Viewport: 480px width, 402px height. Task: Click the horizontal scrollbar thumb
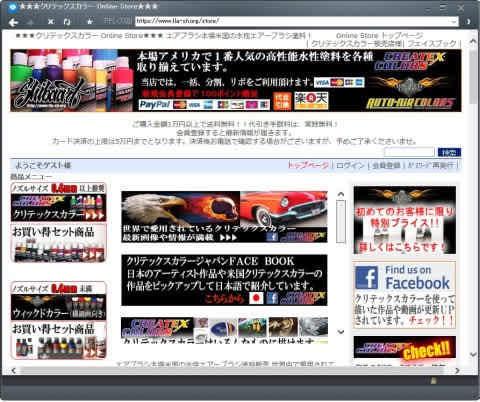[231, 370]
